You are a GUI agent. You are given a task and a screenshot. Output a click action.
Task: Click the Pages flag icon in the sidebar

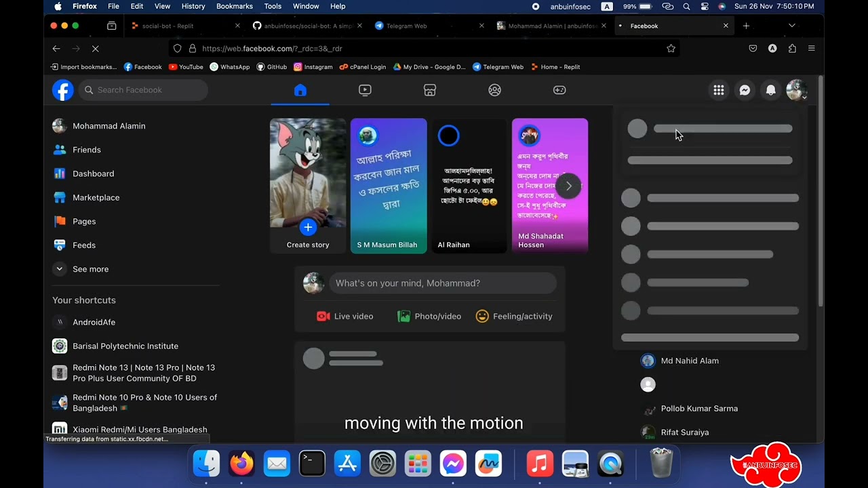tap(60, 221)
